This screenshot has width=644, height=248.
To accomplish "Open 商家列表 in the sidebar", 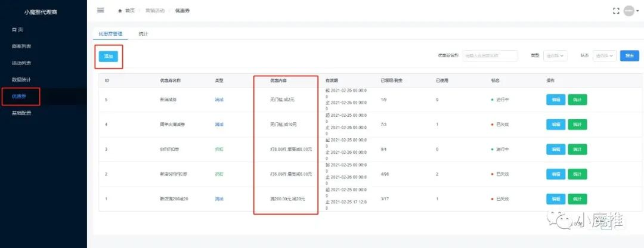I will 21,46.
